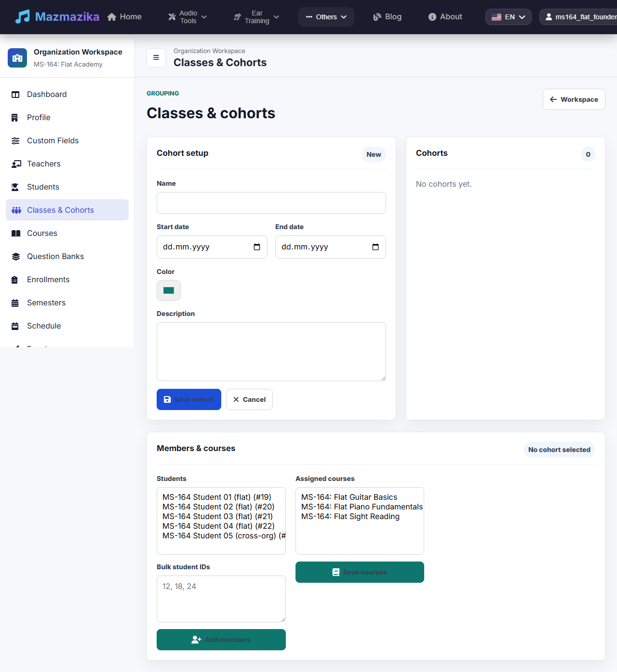Screen dimensions: 617x672
Task: Expand the Audio Tools dropdown menu
Action: (188, 17)
